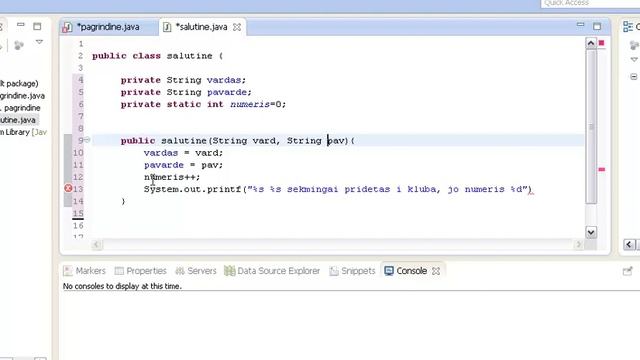
Task: Click the numeris++ statement on line 12
Action: coord(172,177)
